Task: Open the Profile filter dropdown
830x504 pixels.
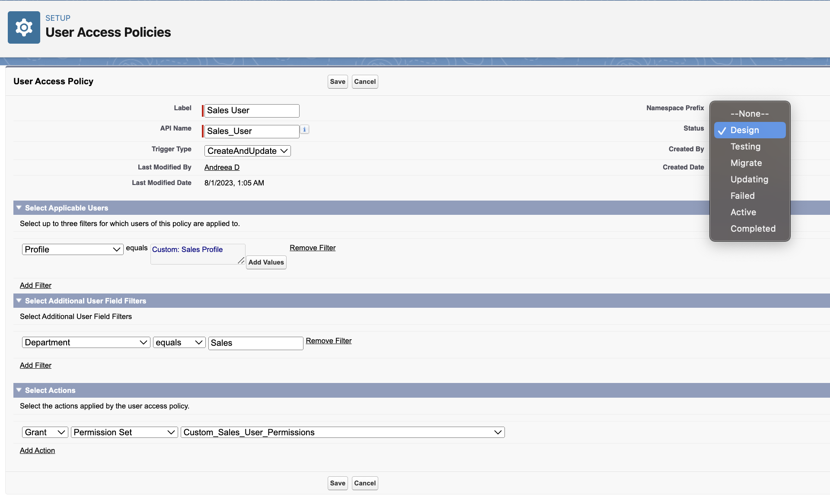Action: (73, 249)
